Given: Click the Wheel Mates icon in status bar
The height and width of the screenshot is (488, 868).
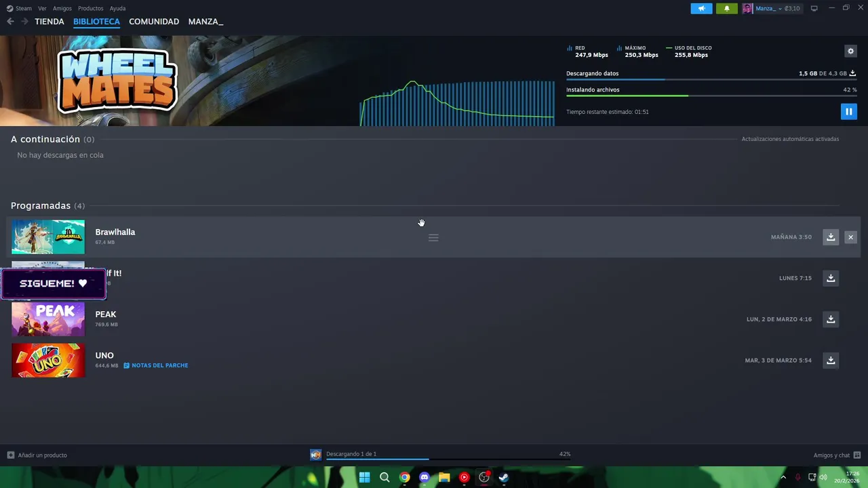Looking at the screenshot, I should point(316,455).
